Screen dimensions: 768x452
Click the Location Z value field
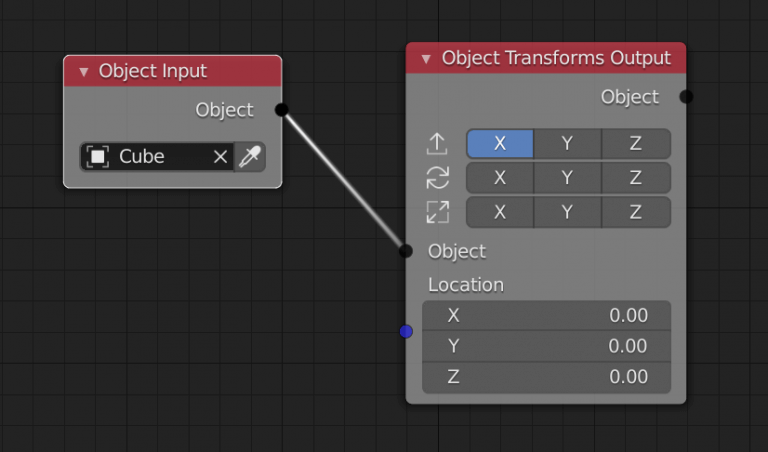coord(546,377)
